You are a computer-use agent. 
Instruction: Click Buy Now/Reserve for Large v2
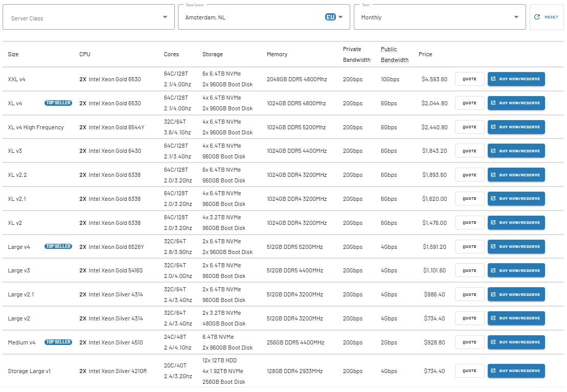coord(516,318)
